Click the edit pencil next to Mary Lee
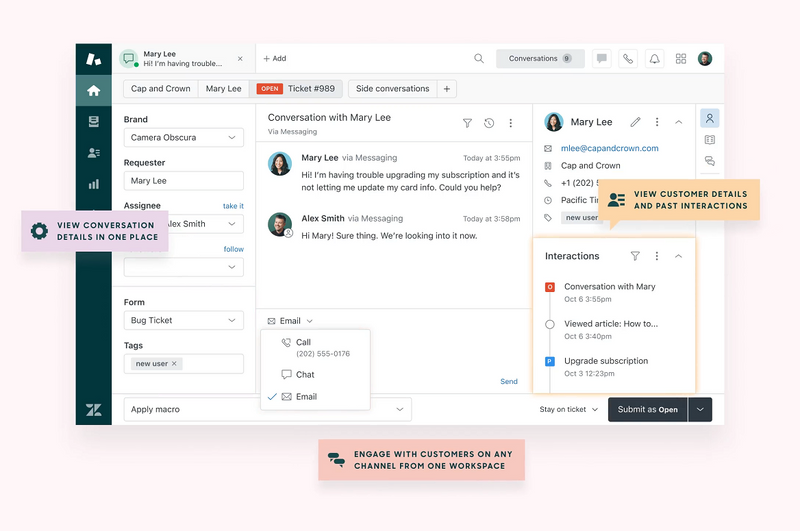The height and width of the screenshot is (531, 800). [x=635, y=122]
